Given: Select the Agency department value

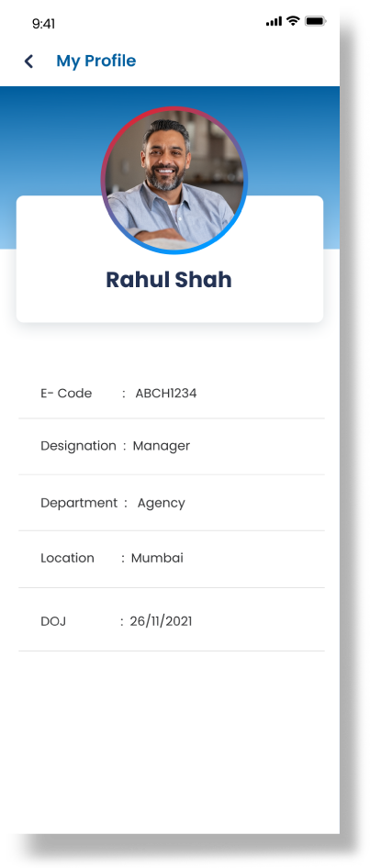Looking at the screenshot, I should [x=162, y=503].
